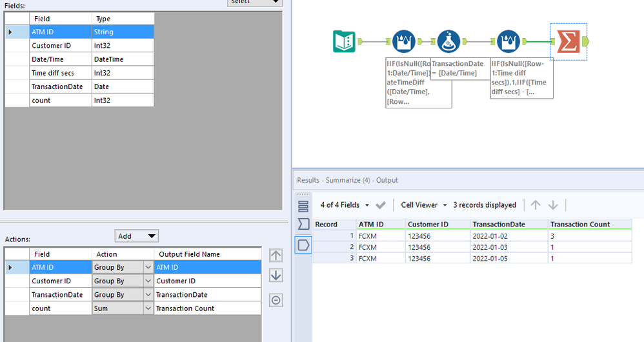Image resolution: width=644 pixels, height=342 pixels.
Task: Open action dropdown for TransactionDate row
Action: (148, 295)
